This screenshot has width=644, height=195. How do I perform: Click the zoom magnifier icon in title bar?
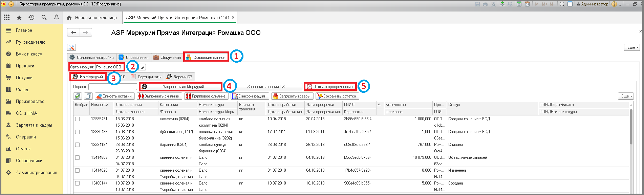(x=562, y=4)
